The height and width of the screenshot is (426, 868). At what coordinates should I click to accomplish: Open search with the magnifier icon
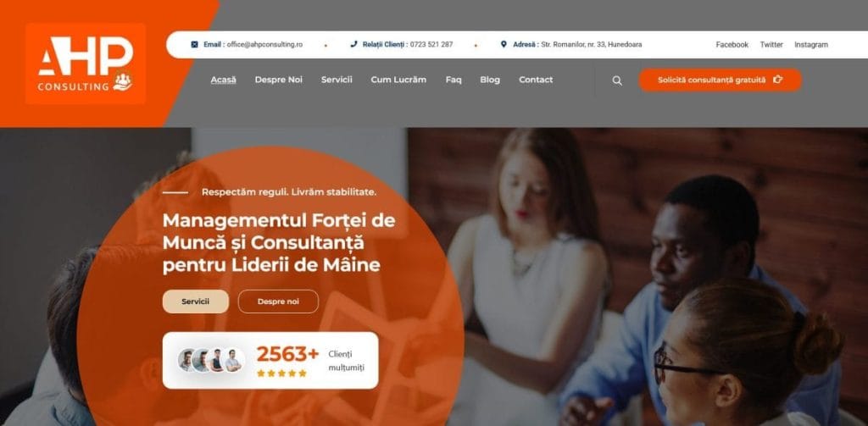pyautogui.click(x=617, y=80)
